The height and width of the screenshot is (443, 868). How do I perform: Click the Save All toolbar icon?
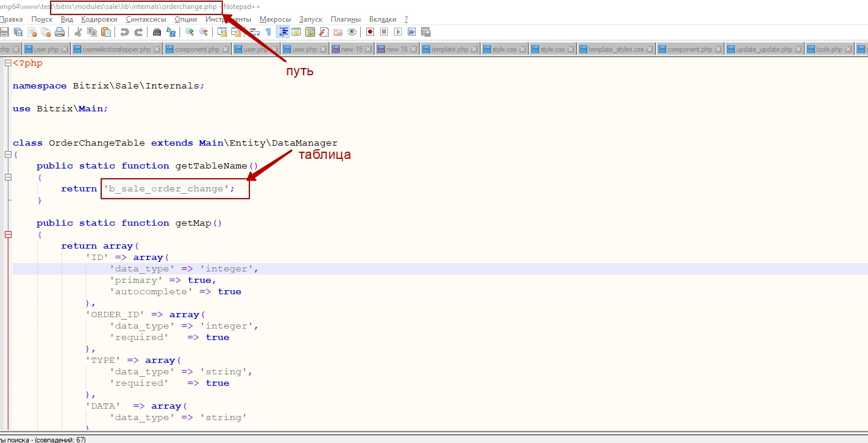(x=18, y=32)
